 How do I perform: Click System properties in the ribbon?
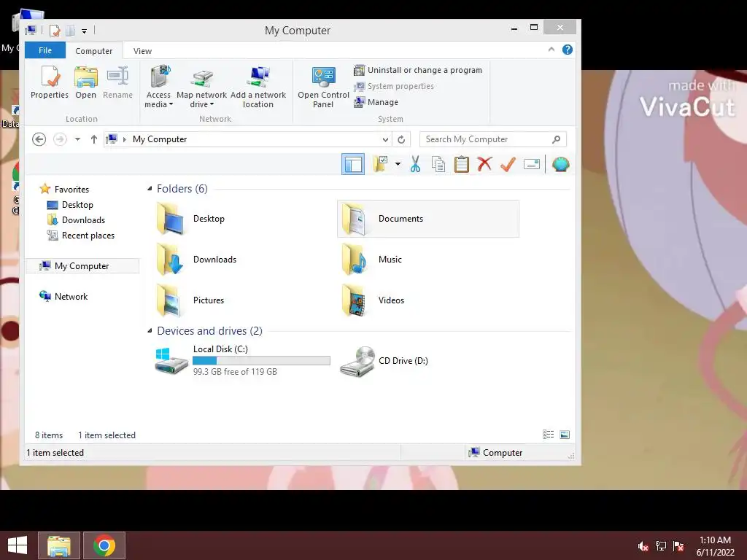(394, 86)
